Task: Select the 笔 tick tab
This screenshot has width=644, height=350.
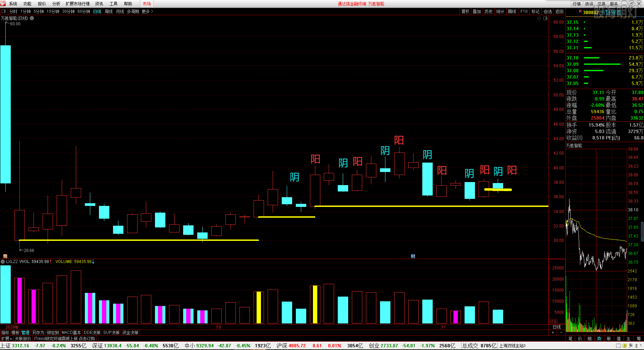Action: (x=570, y=339)
